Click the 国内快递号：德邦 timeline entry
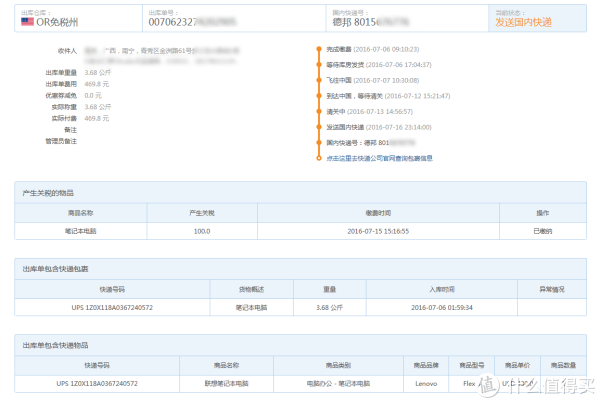The width and height of the screenshot is (600, 403). (x=370, y=143)
